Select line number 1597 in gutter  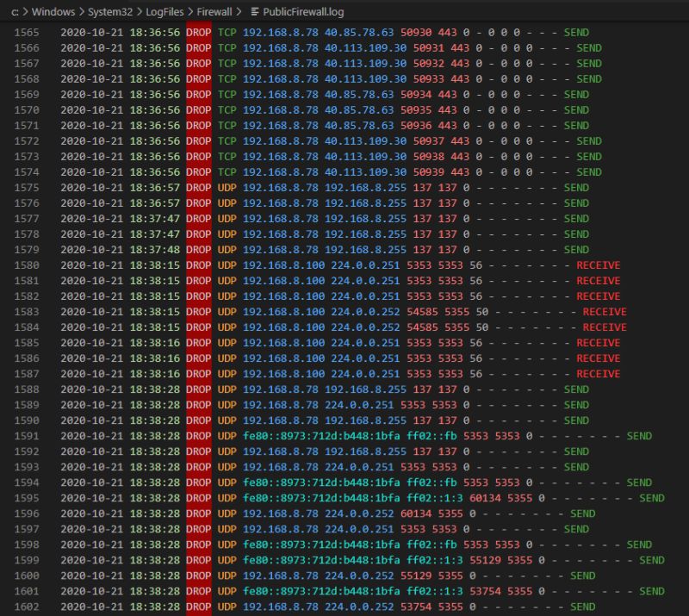tap(27, 529)
